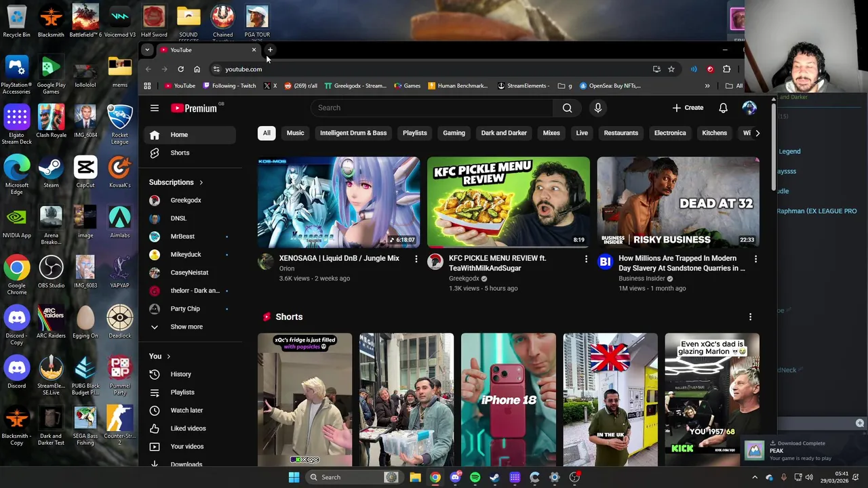
Task: Go to Chrome's home page icon
Action: click(197, 69)
